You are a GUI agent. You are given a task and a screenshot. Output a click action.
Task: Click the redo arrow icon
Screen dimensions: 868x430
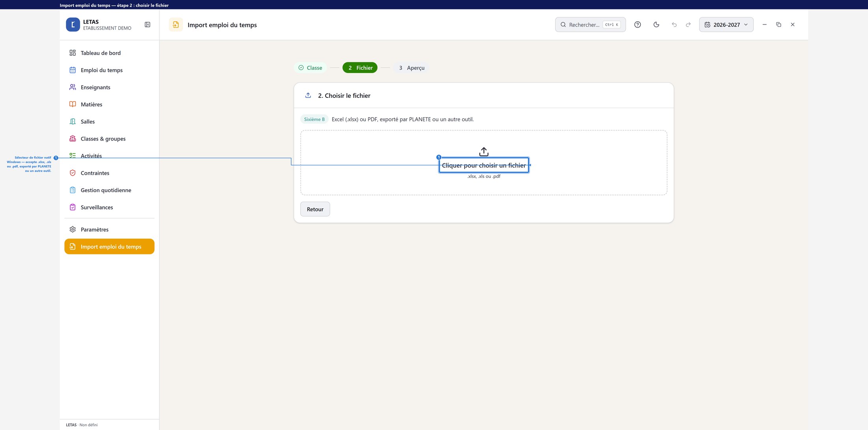(688, 24)
